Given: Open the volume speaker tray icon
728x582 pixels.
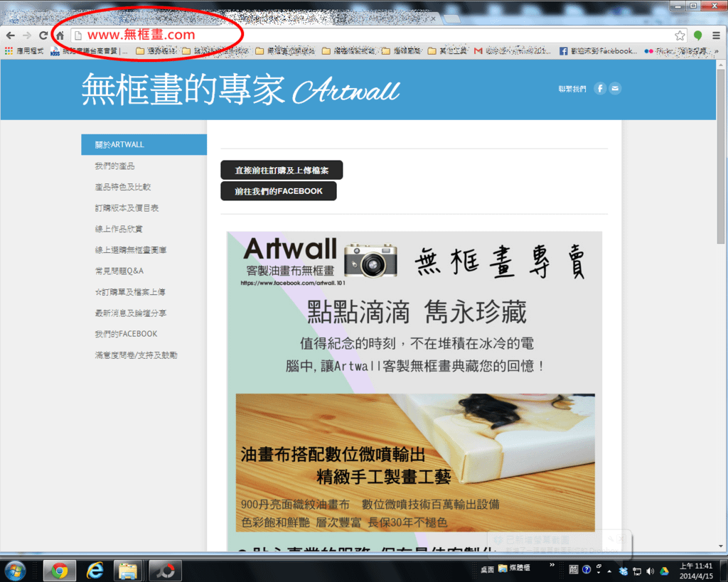Looking at the screenshot, I should (651, 571).
